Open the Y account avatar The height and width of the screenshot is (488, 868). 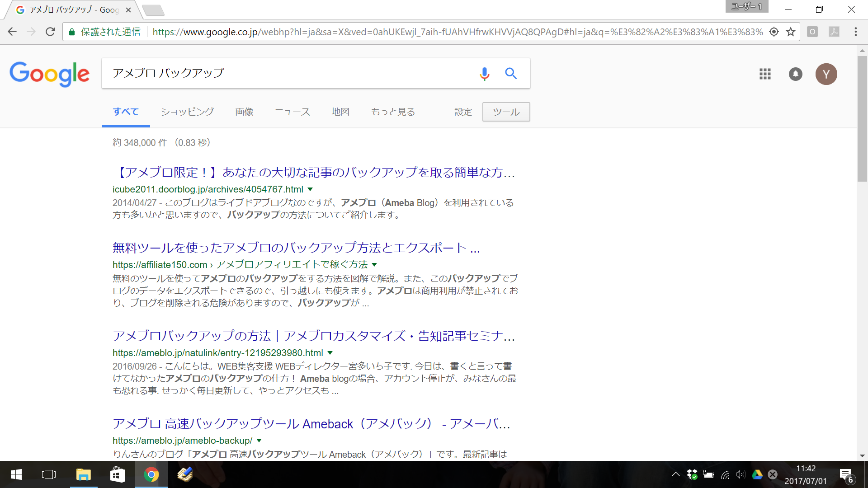pos(826,74)
